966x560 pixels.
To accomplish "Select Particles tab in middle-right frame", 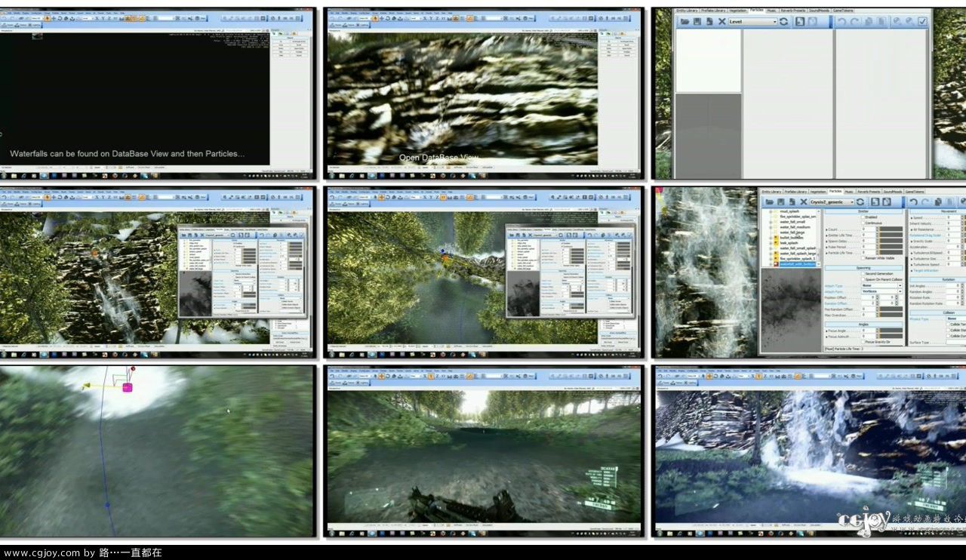I will click(x=835, y=192).
